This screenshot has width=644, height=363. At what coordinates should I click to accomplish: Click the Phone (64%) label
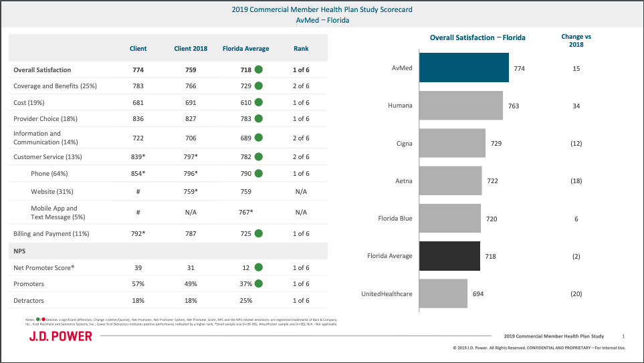click(49, 173)
